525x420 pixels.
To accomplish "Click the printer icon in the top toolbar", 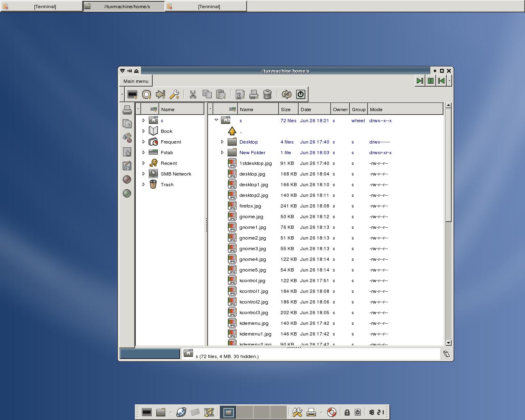I will click(254, 94).
